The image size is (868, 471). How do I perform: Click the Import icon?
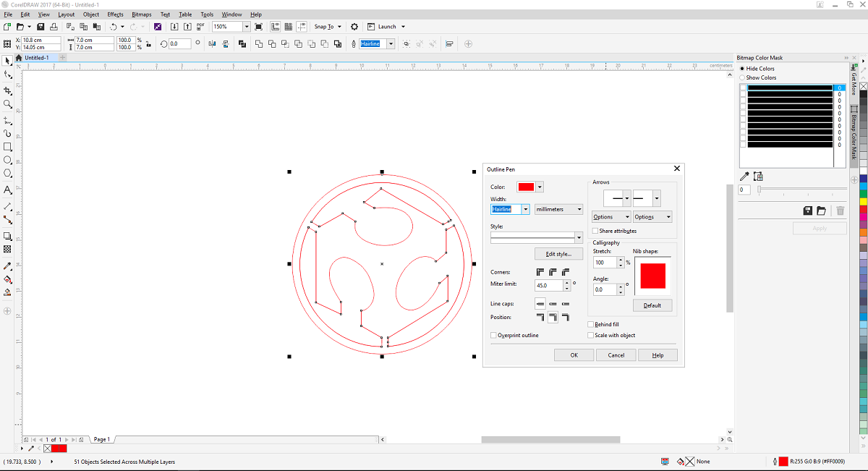pos(174,27)
